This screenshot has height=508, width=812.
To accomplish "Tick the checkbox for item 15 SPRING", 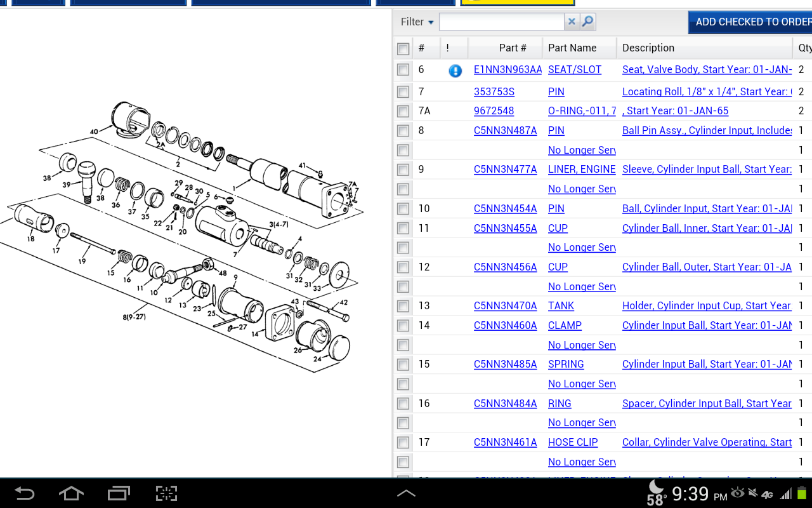I will tap(403, 364).
